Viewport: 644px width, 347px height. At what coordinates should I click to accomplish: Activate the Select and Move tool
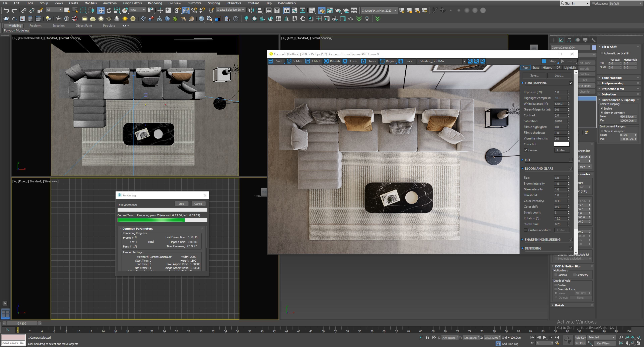[101, 11]
